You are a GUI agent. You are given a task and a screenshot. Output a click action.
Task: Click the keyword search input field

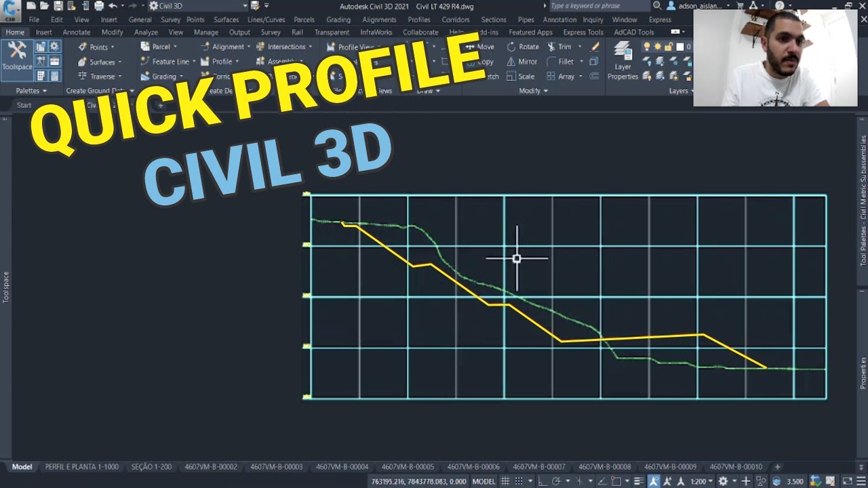pos(599,5)
